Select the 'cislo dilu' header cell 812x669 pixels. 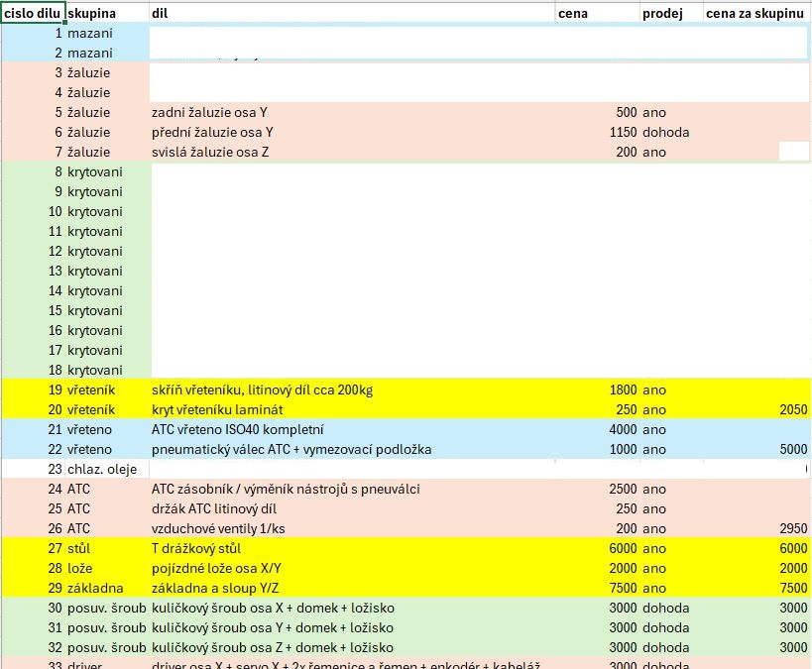(x=33, y=13)
